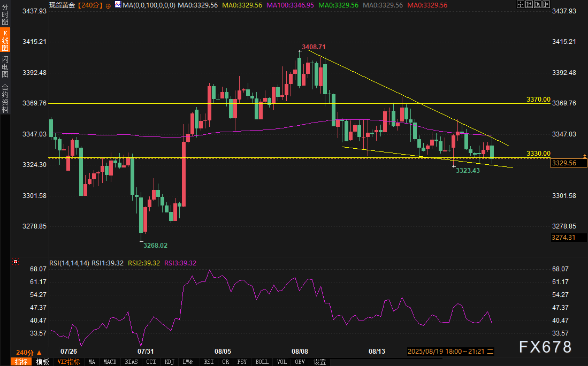Select the 闪电图 sidebar tab
This screenshot has height=366, width=588.
pos(5,66)
